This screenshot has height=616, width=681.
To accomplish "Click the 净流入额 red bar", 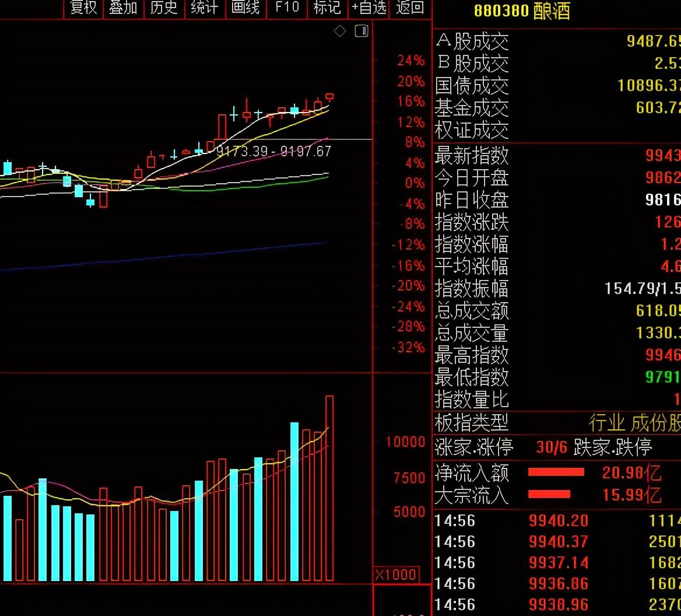I will pyautogui.click(x=556, y=473).
